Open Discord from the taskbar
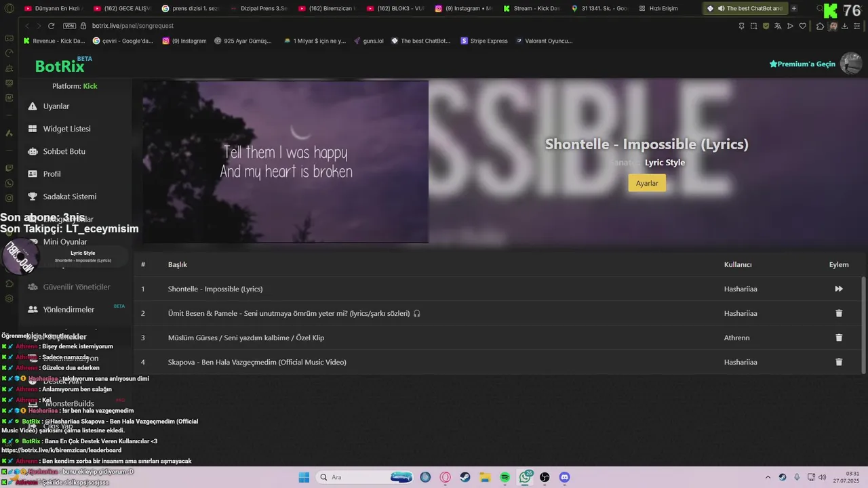Viewport: 868px width, 488px height. point(565,477)
